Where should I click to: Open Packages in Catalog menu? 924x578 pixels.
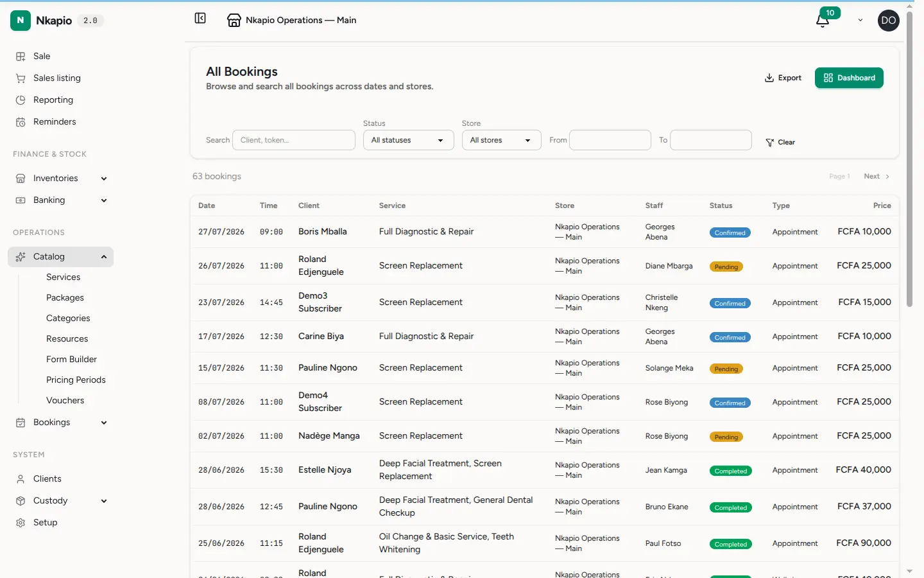65,298
